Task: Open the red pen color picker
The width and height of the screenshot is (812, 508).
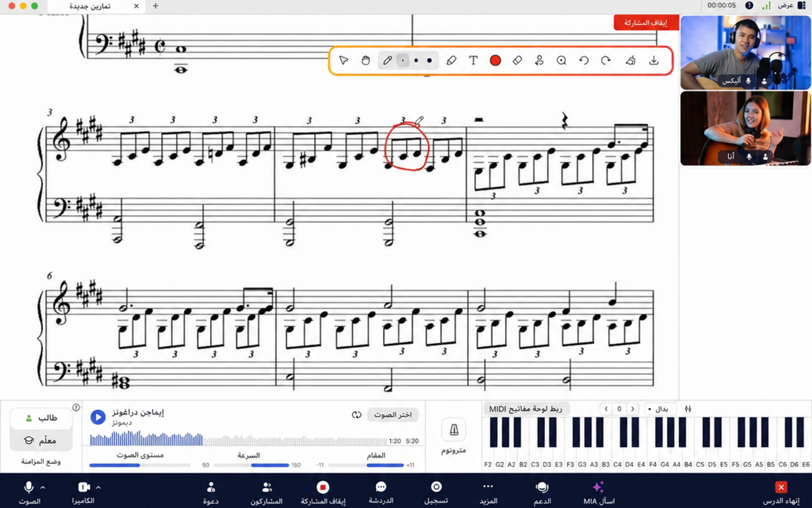Action: click(x=495, y=60)
